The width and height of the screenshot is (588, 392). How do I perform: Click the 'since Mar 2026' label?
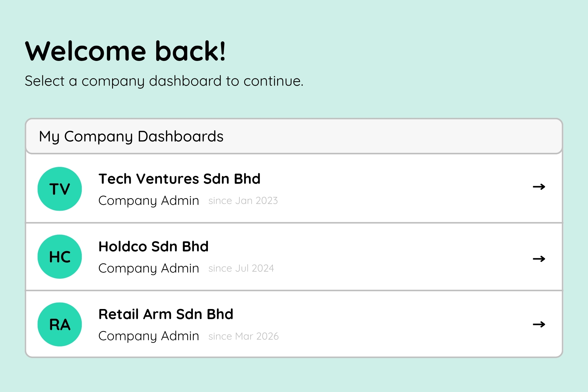click(x=243, y=336)
